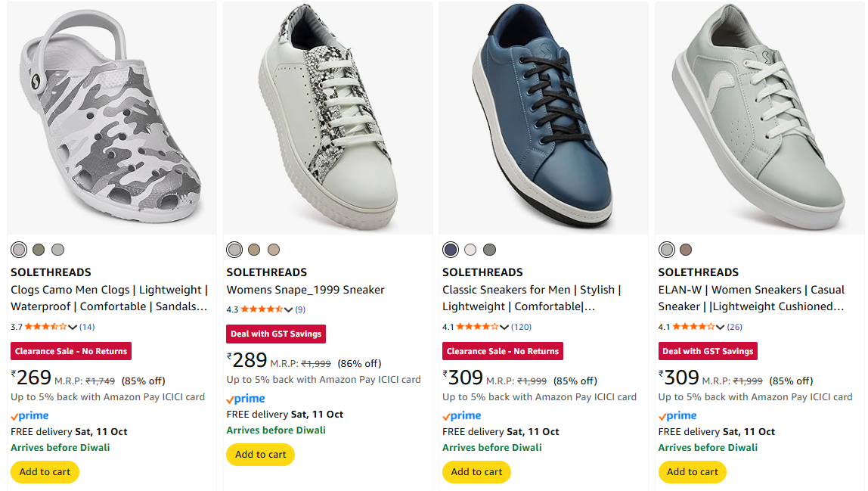
Task: Select dark blue color swatch for Classic Sneakers
Action: [x=451, y=250]
